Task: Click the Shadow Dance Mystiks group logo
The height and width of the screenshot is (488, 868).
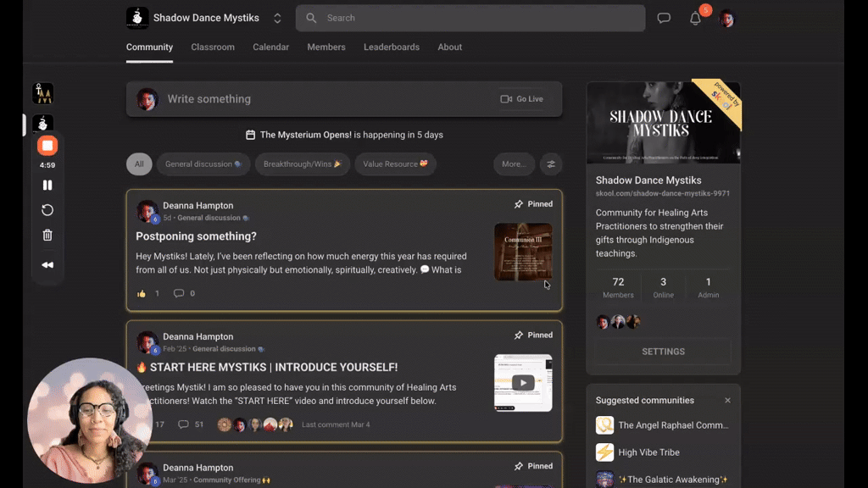Action: [136, 18]
